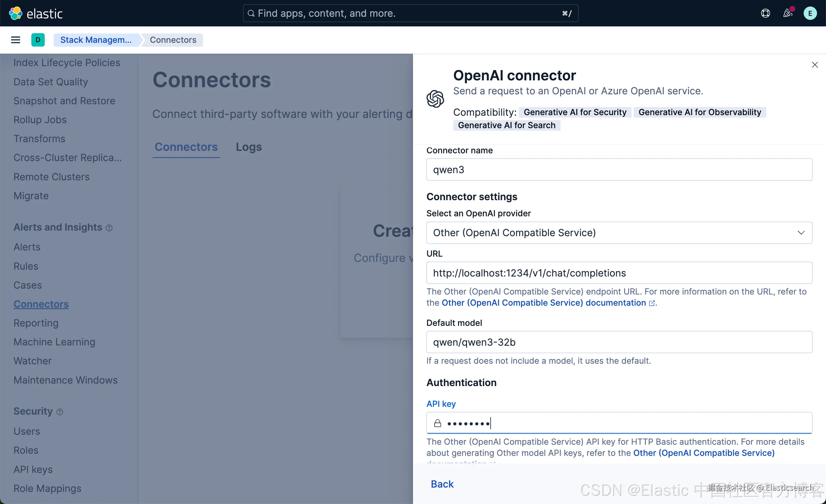
Task: Click the Alerts and Insights help icon
Action: [109, 228]
